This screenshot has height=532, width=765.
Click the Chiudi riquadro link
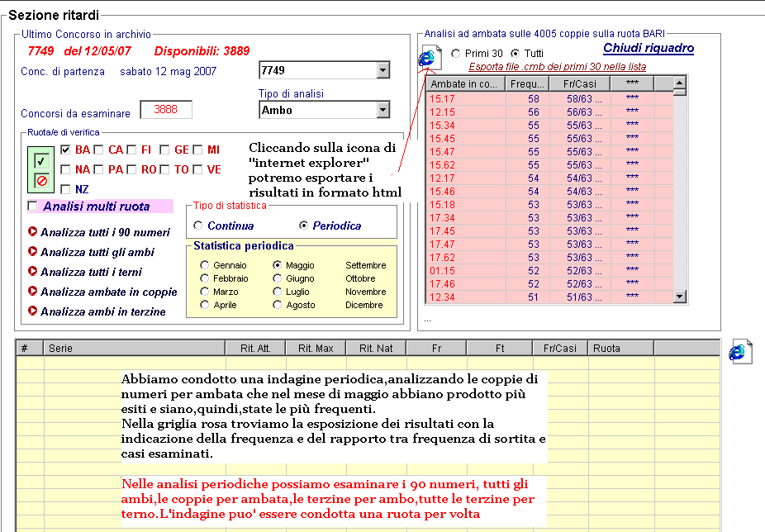coord(648,49)
